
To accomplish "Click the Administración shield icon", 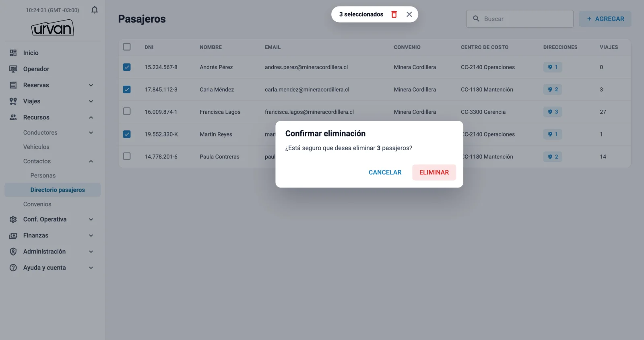I will (13, 251).
